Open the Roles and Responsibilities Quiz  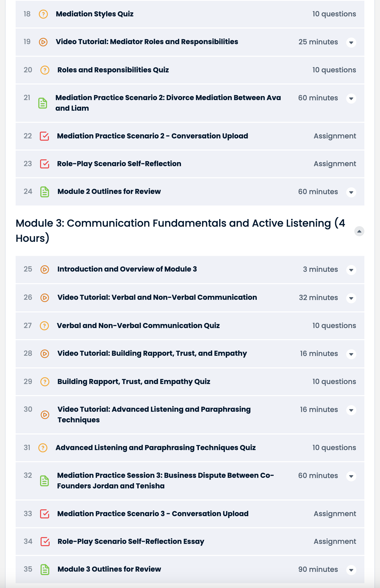click(x=113, y=70)
